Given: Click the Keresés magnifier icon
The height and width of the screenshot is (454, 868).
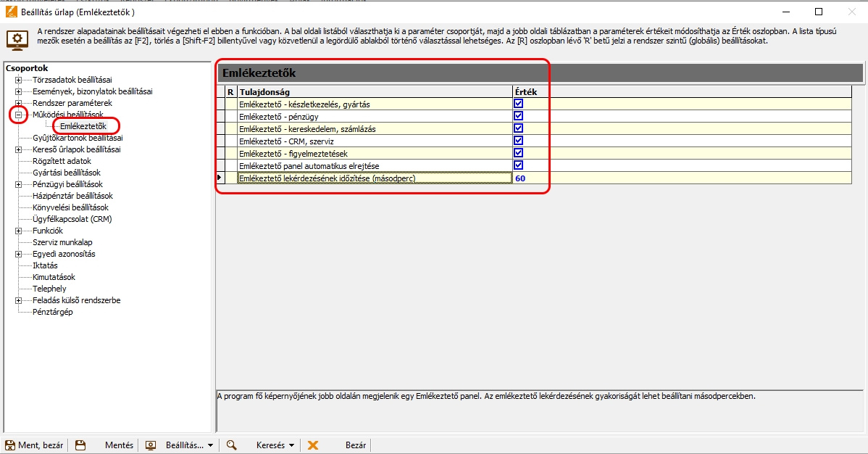Looking at the screenshot, I should tap(232, 445).
